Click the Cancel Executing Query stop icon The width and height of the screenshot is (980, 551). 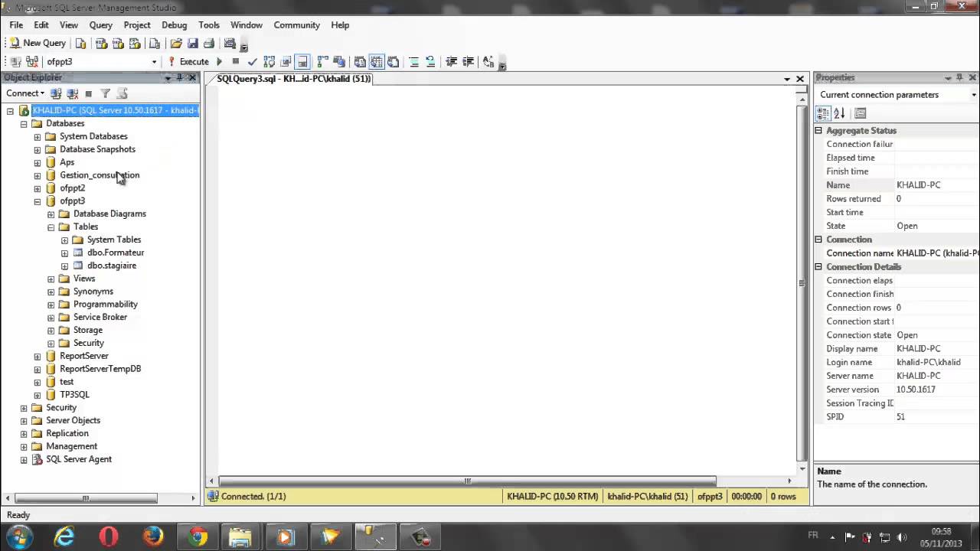coord(236,62)
